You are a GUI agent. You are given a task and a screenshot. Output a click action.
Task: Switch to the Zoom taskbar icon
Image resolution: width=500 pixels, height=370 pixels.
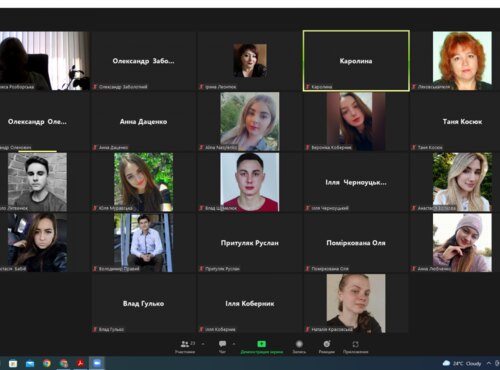(97, 363)
